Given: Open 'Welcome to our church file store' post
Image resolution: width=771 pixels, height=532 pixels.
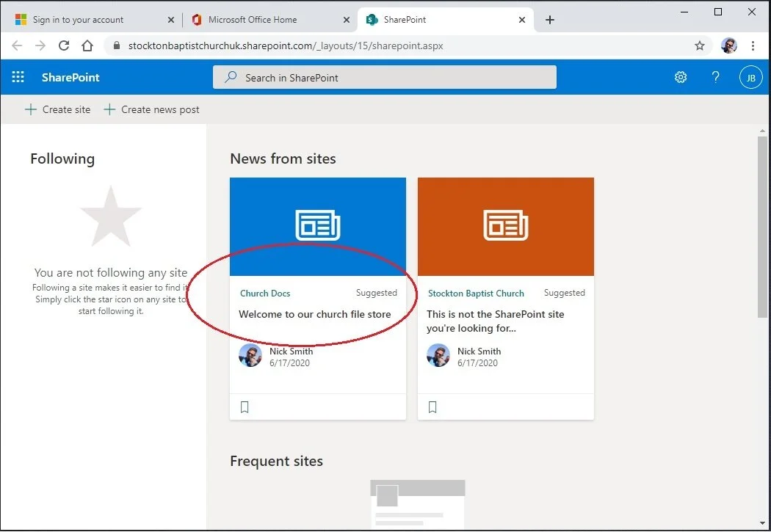Looking at the screenshot, I should [315, 314].
